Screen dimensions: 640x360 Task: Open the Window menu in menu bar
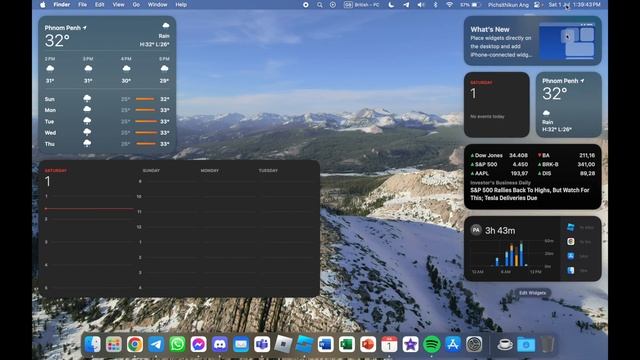coord(157,4)
